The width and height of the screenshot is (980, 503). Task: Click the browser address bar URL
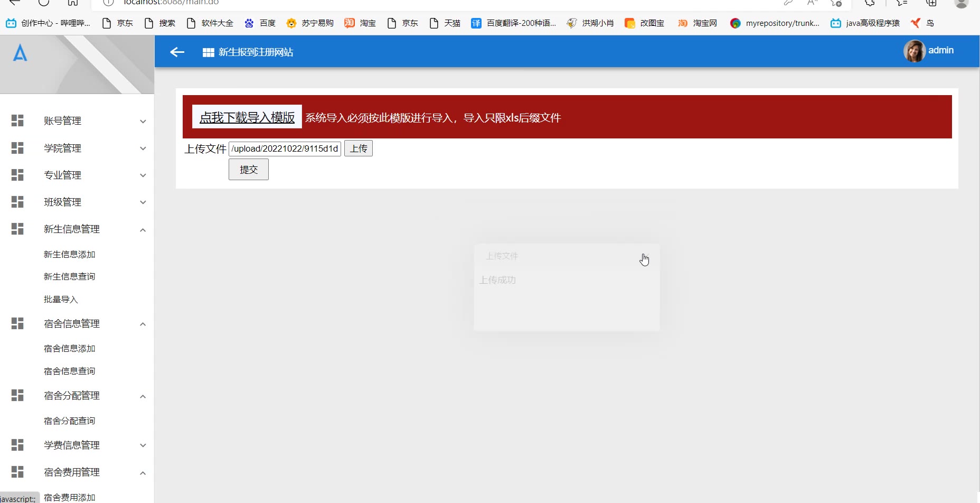(x=171, y=3)
